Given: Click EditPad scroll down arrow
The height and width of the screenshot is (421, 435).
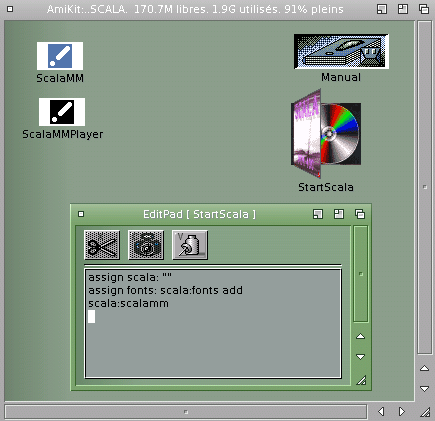Looking at the screenshot, I should tap(360, 357).
